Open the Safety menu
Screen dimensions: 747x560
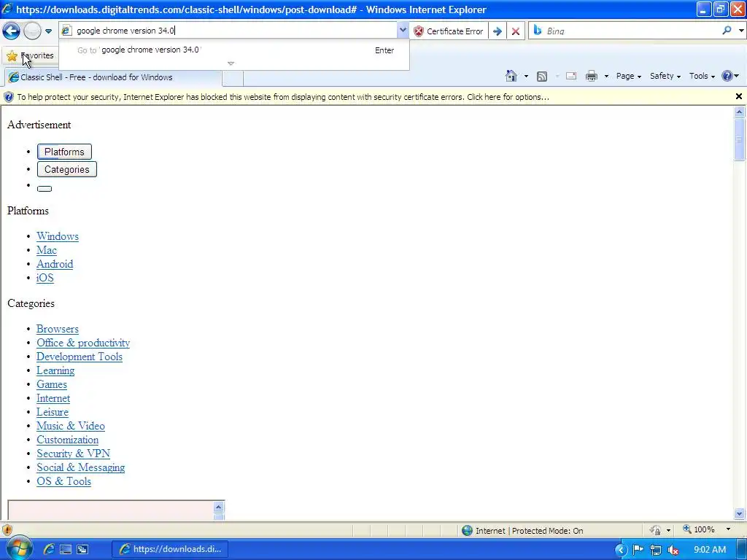coord(665,76)
